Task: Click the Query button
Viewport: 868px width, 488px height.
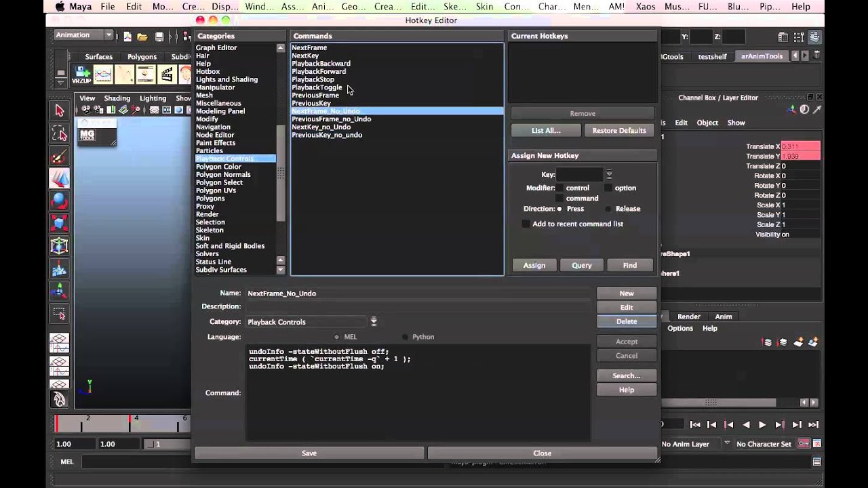Action: pos(581,265)
